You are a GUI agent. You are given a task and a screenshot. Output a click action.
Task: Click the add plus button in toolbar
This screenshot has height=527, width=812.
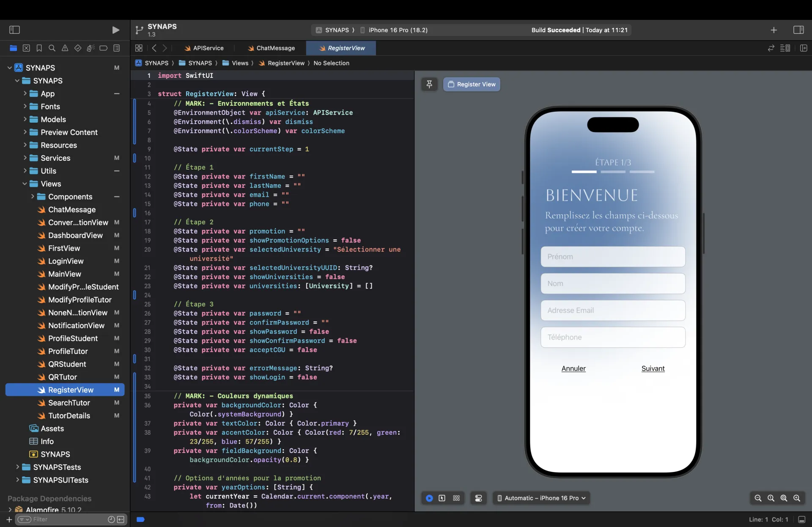coord(774,30)
